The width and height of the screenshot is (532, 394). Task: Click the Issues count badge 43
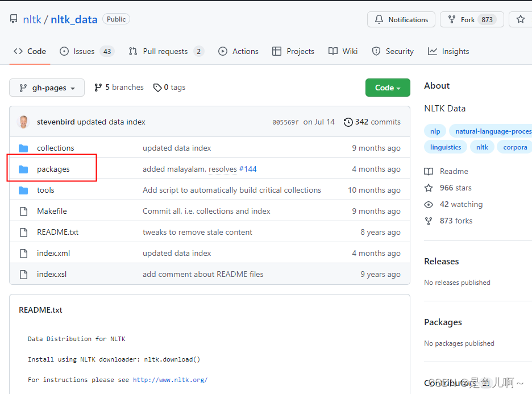click(107, 51)
